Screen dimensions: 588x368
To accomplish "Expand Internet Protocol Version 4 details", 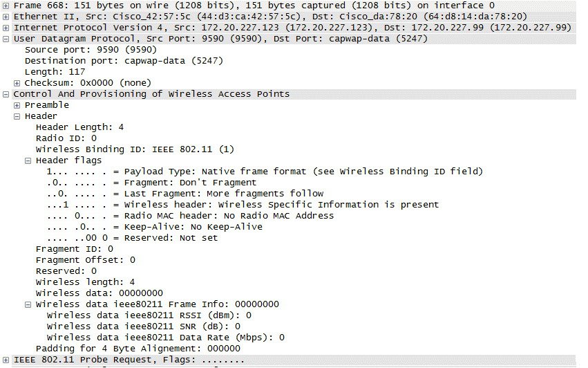I will pyautogui.click(x=6, y=28).
